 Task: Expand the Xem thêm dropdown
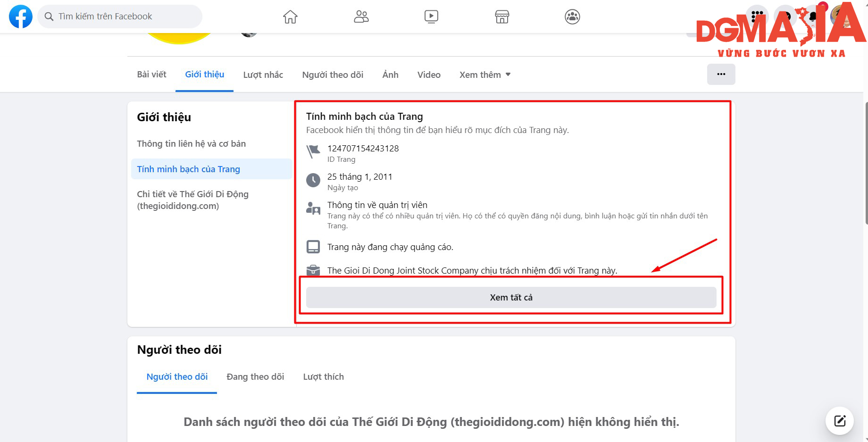click(485, 75)
